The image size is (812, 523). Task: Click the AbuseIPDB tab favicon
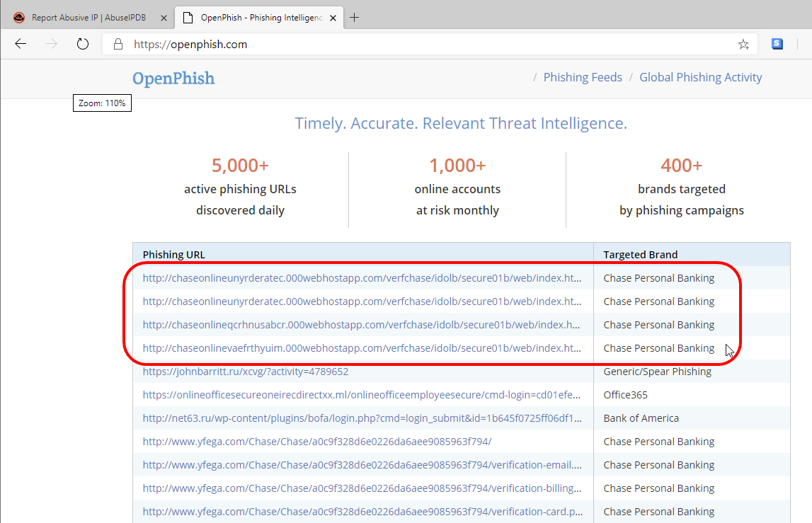pyautogui.click(x=19, y=18)
